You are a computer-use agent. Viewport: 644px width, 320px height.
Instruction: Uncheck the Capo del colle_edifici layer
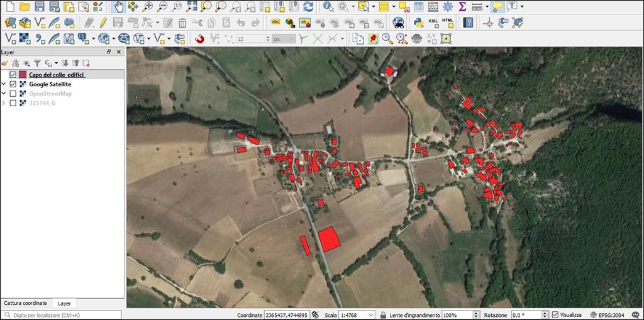point(13,75)
